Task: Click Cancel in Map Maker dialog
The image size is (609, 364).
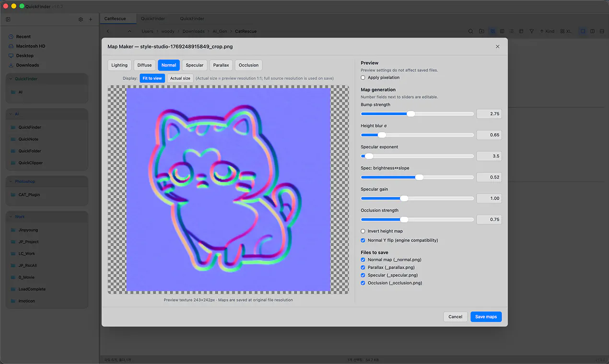Action: coord(456,317)
